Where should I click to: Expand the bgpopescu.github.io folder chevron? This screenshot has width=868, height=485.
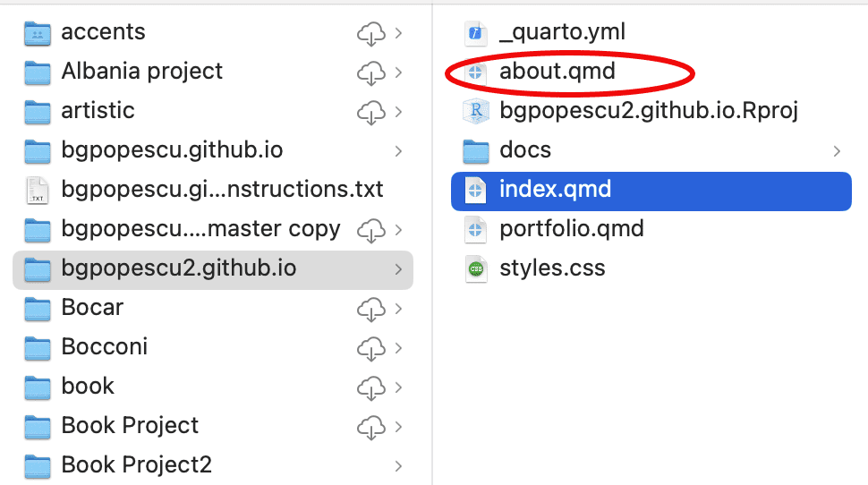tap(398, 150)
